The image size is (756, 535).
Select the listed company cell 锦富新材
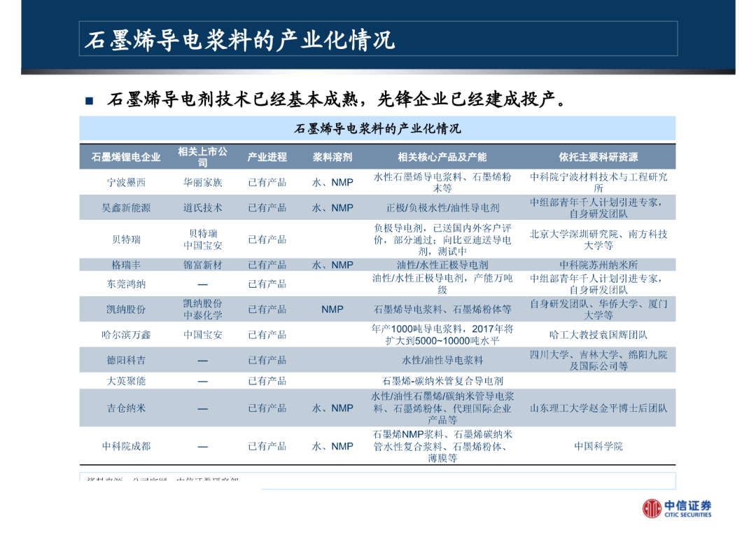[202, 265]
